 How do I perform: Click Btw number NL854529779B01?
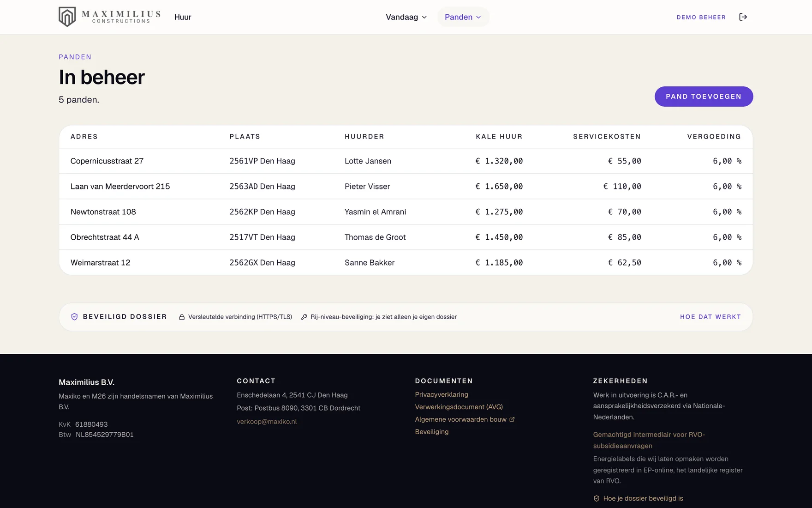pos(105,435)
